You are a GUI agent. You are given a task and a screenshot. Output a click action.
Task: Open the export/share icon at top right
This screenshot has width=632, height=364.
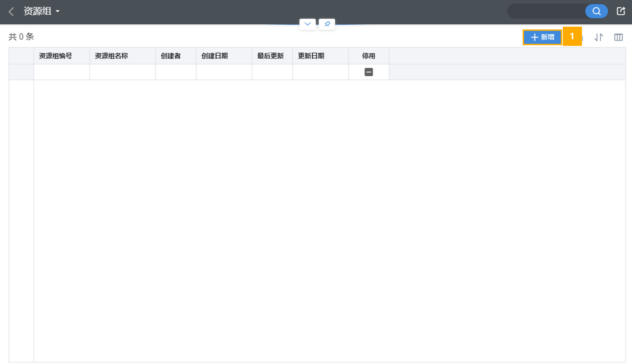click(621, 11)
